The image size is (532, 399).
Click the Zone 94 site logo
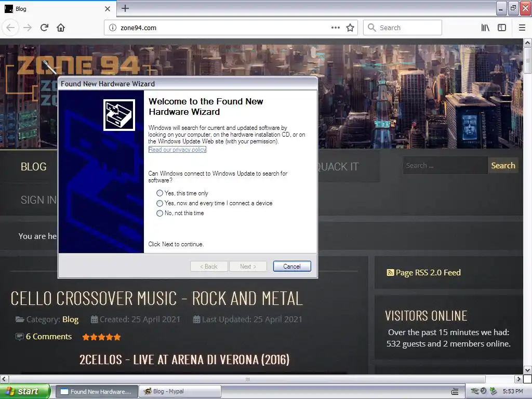[78, 66]
